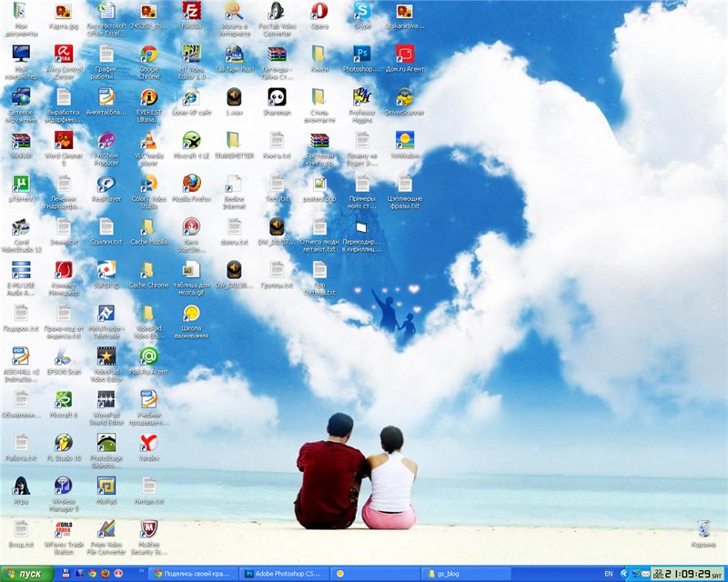The width and height of the screenshot is (728, 582).
Task: Click the taskbar clock display
Action: [x=686, y=574]
